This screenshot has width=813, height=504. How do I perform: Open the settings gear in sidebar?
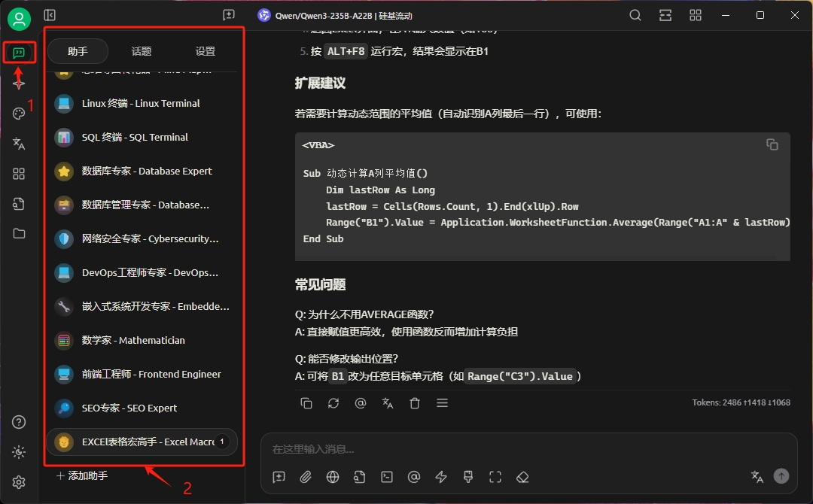click(19, 482)
